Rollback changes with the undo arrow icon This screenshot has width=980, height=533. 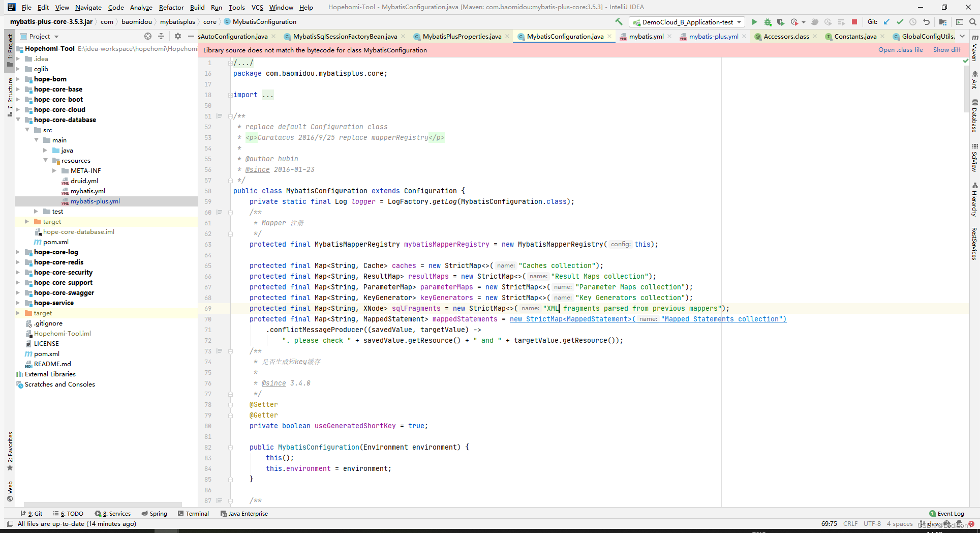tap(926, 22)
